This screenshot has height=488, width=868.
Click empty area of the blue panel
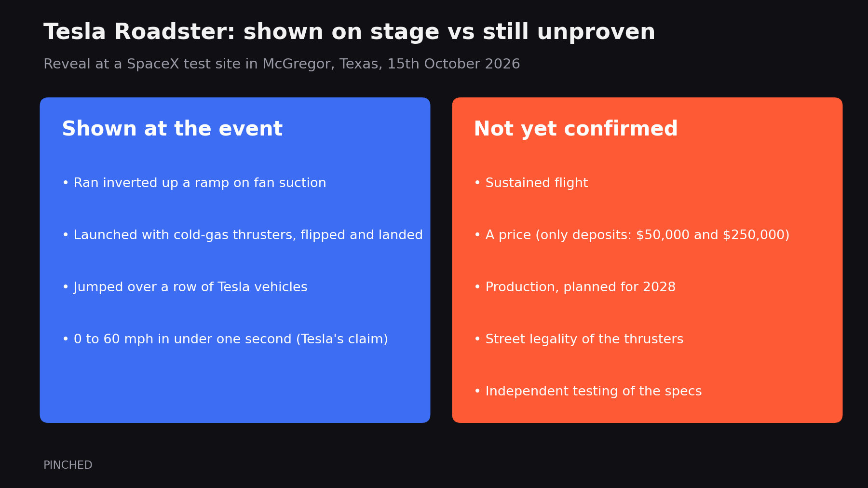click(235, 386)
